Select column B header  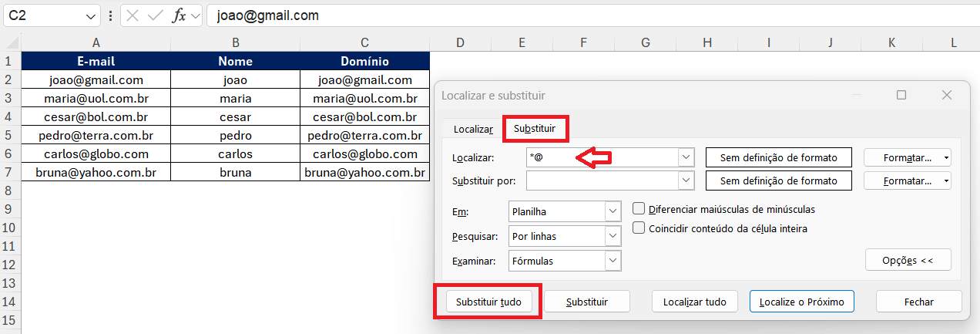(235, 42)
